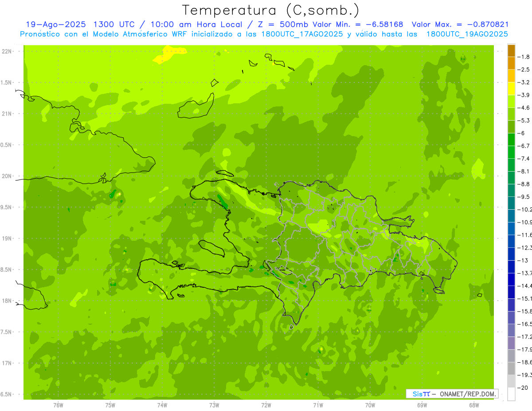Viewport: 532px width, 411px height.
Task: Pick the gray swatch between -18.6 and -19.3
Action: pyautogui.click(x=511, y=368)
